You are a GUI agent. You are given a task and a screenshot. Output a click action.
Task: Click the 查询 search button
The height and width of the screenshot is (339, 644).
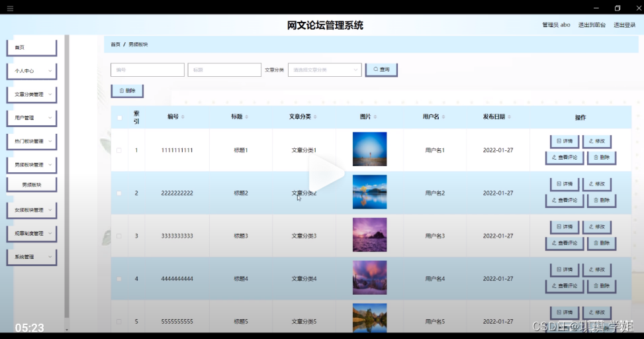coord(381,70)
